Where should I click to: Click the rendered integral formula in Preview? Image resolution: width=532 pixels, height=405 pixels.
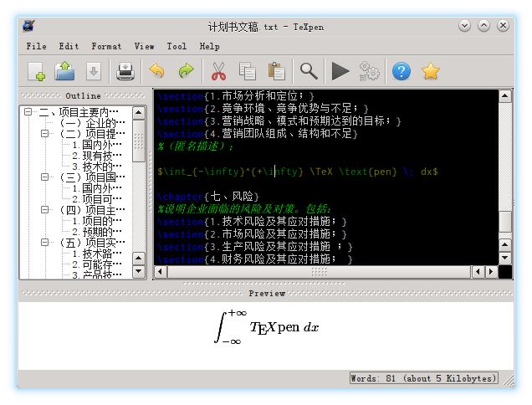point(266,327)
